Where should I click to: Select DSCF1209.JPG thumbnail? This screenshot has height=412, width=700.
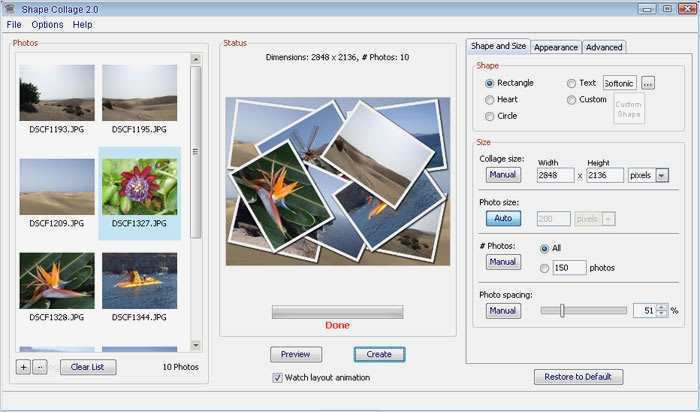57,187
